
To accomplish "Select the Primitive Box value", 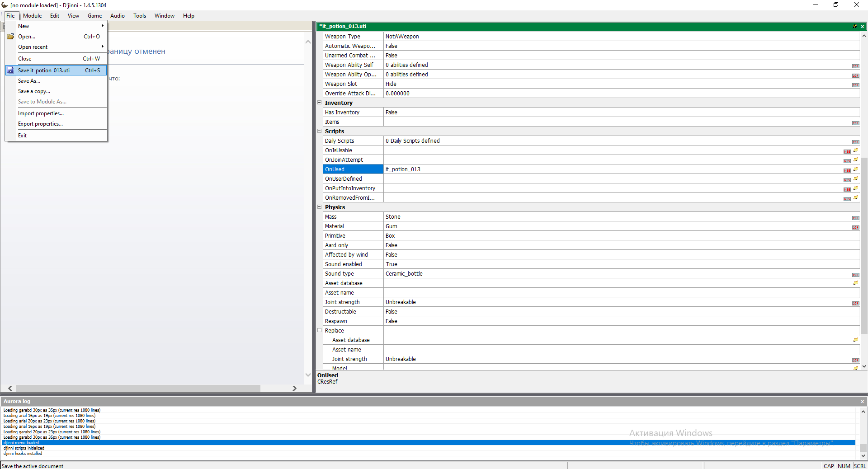I will point(622,235).
